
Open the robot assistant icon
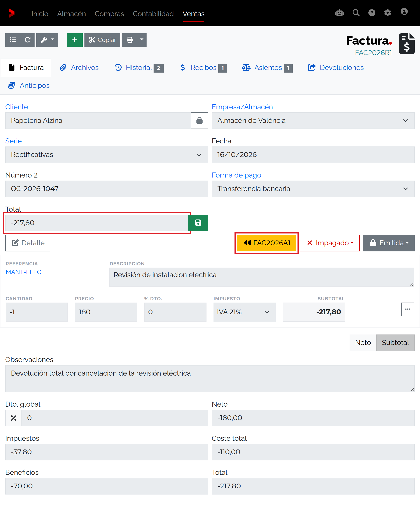tap(339, 13)
